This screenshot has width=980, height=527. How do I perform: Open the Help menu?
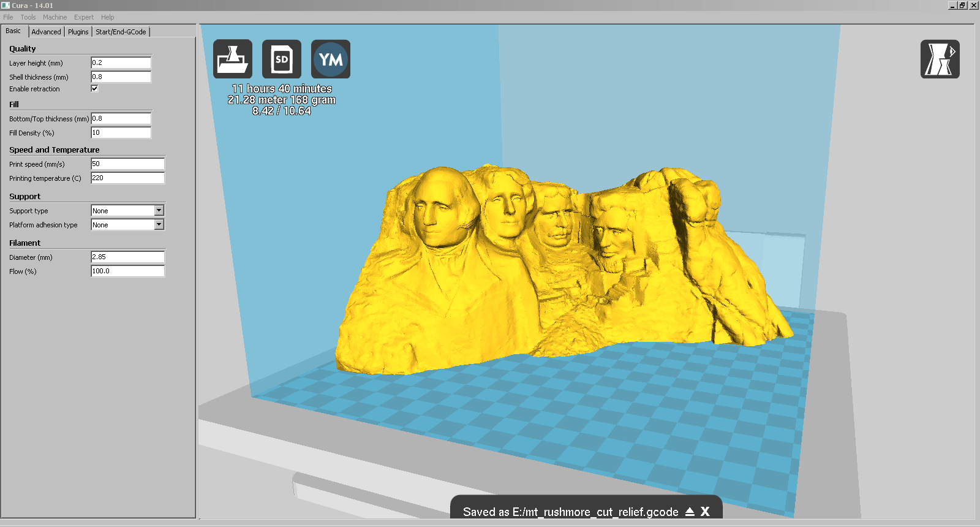108,17
